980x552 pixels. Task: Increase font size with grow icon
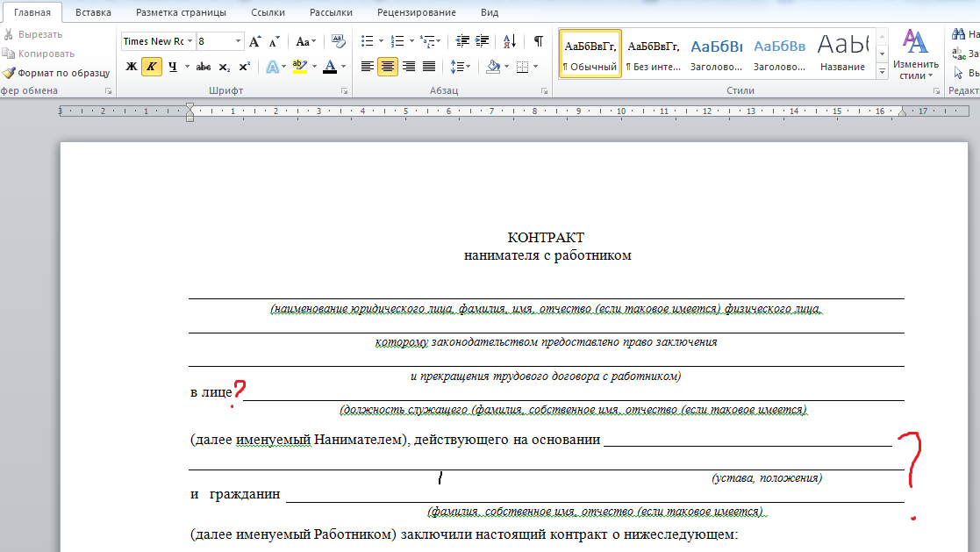[x=254, y=41]
